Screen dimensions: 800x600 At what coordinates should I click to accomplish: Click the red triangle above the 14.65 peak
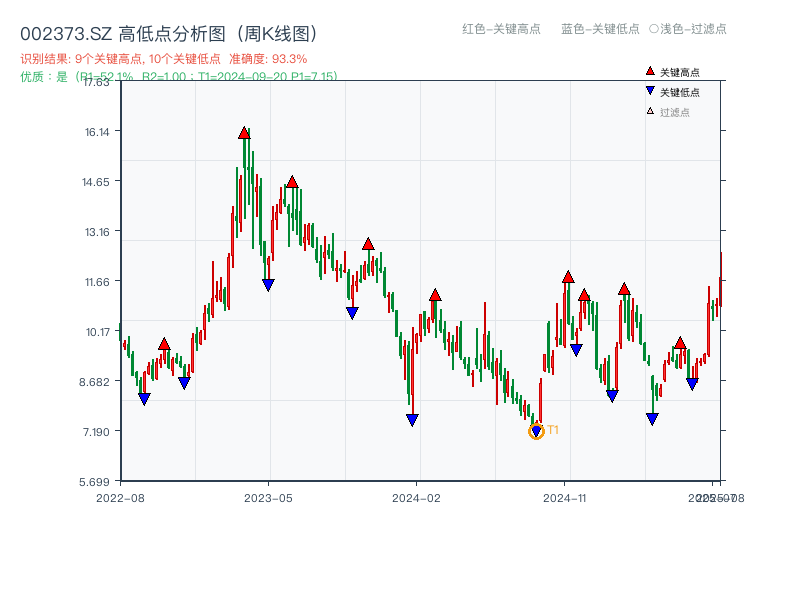click(x=291, y=183)
